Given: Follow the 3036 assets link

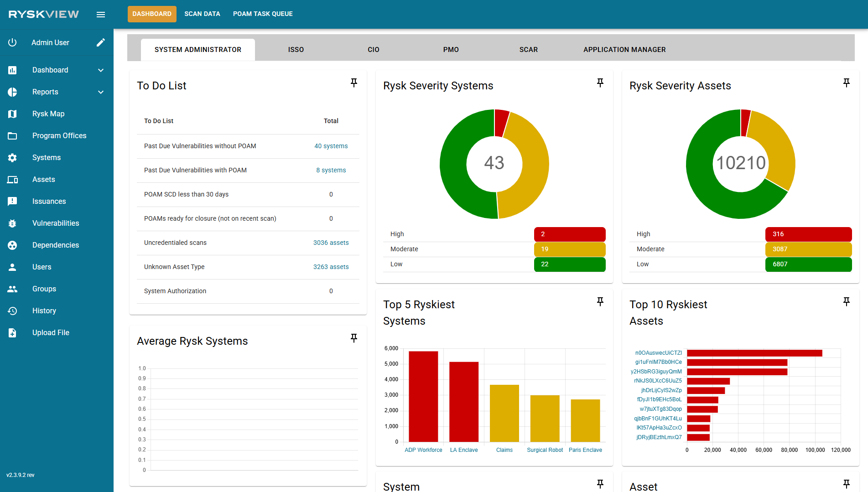Looking at the screenshot, I should pos(331,243).
